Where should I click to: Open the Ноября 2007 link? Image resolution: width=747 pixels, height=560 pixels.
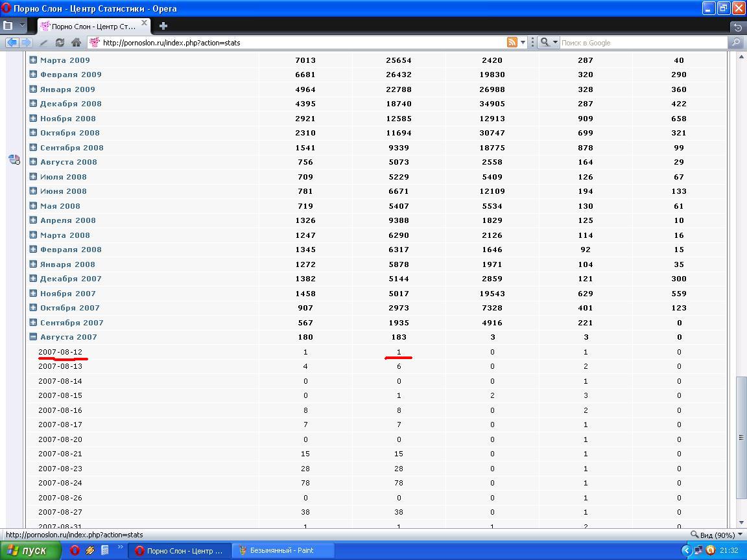[67, 294]
